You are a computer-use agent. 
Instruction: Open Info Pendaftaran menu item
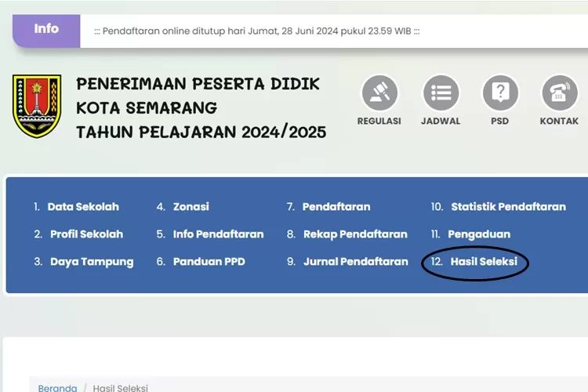tap(218, 234)
